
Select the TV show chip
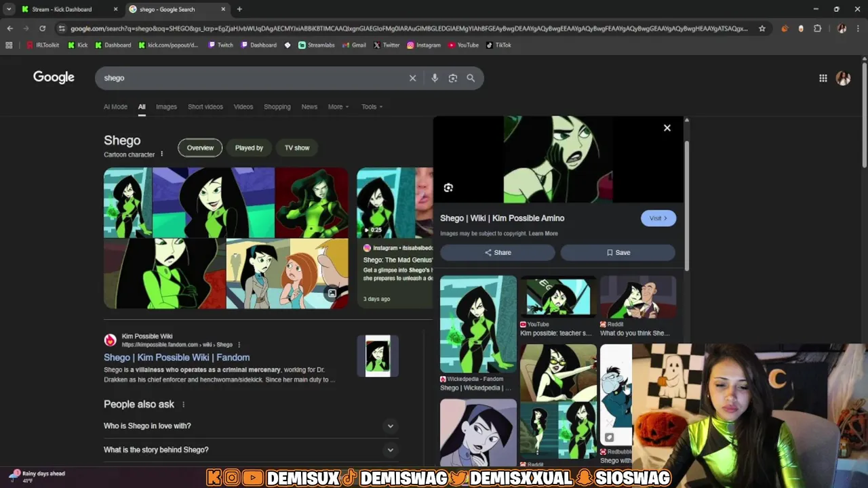pos(297,148)
